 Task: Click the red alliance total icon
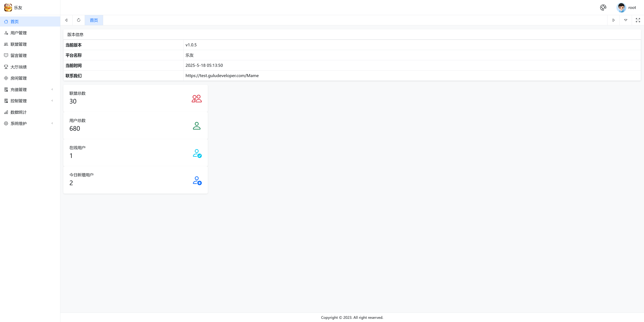click(197, 98)
